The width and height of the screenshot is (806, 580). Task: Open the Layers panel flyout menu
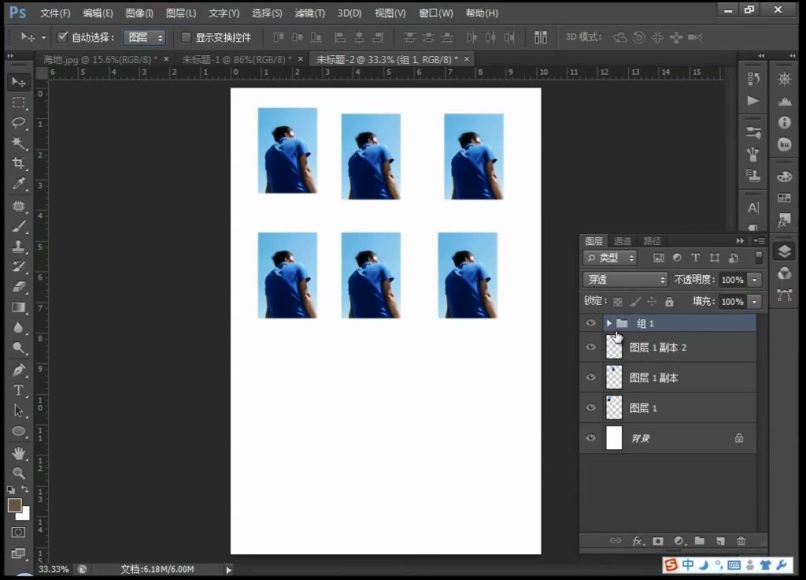[760, 241]
